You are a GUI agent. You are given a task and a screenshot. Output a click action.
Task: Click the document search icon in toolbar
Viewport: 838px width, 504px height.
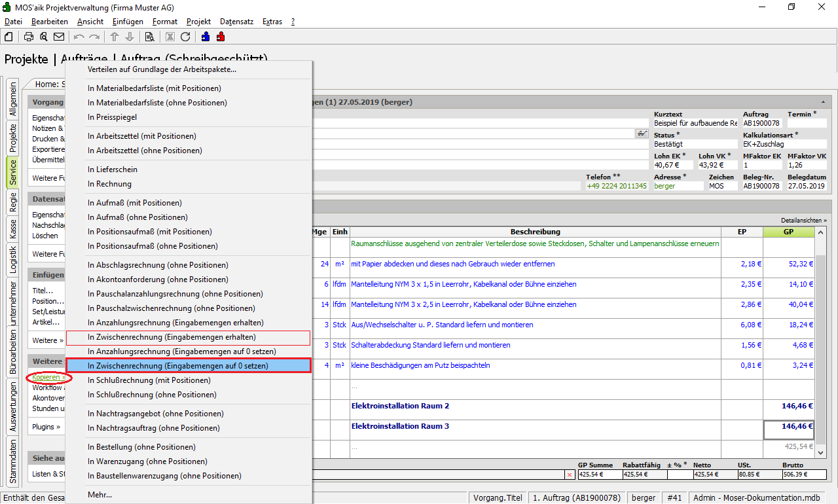pyautogui.click(x=149, y=37)
